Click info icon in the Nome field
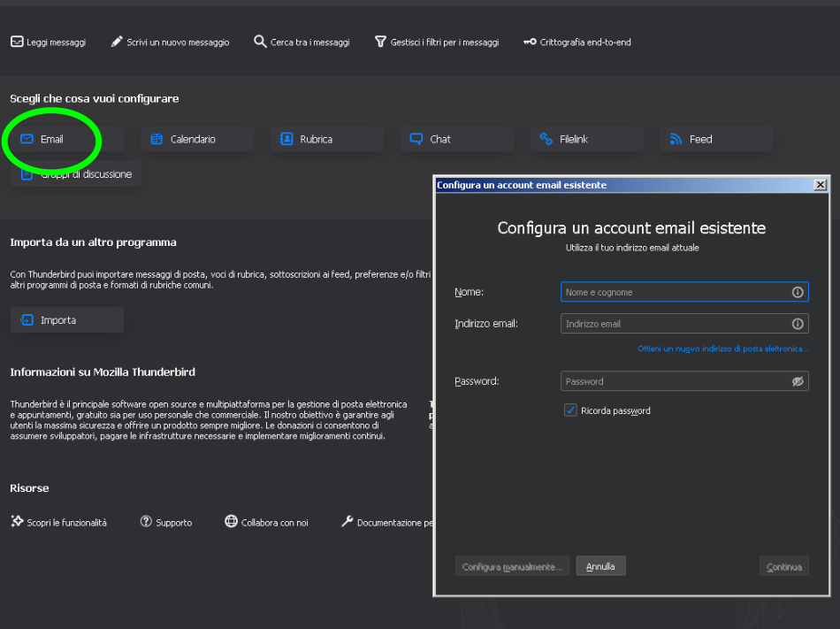 (x=798, y=292)
